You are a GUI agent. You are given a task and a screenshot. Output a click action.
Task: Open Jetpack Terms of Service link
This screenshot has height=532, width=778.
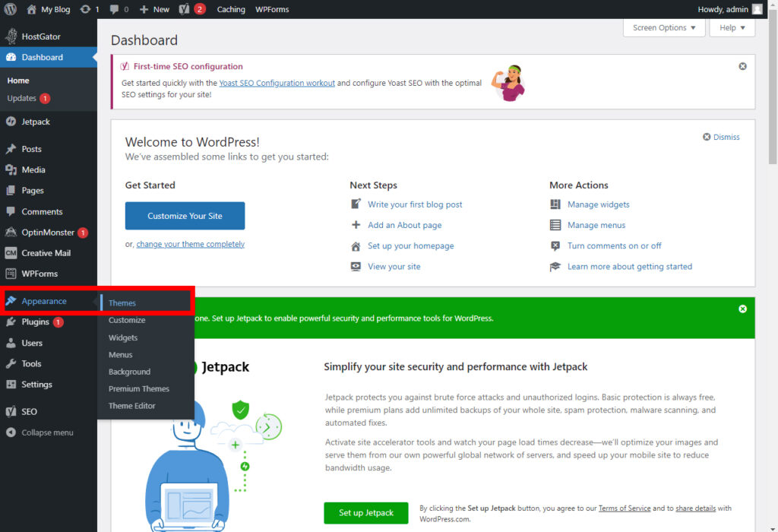click(625, 508)
